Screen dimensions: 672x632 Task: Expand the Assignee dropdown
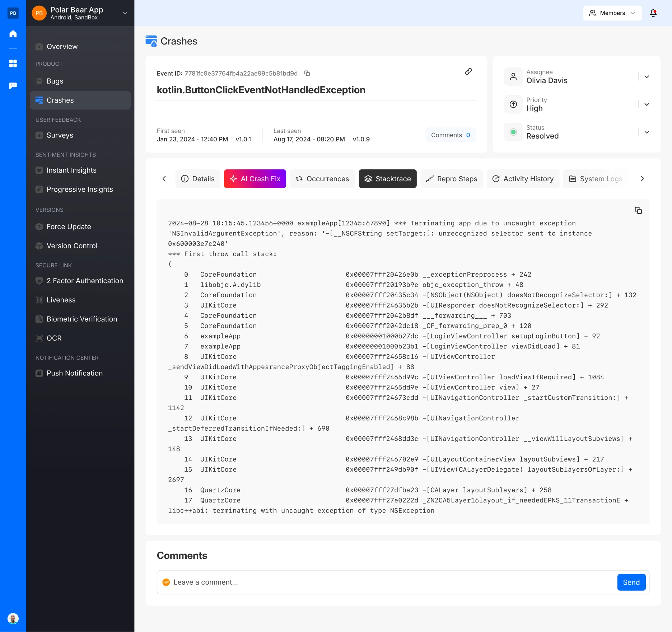(647, 76)
